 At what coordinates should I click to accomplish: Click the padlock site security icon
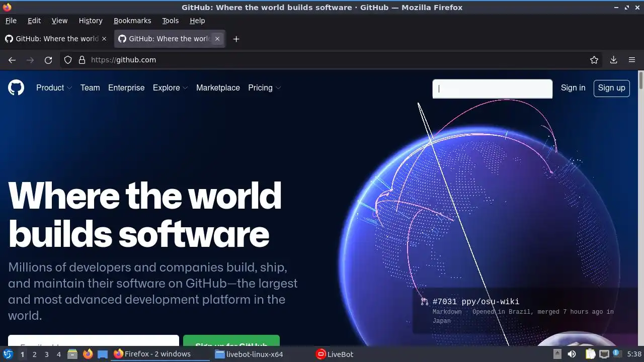pyautogui.click(x=82, y=60)
